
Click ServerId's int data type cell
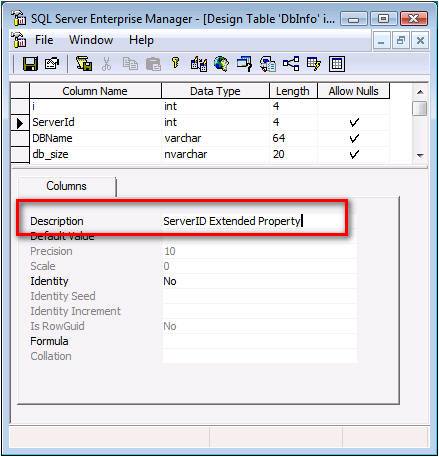click(215, 122)
